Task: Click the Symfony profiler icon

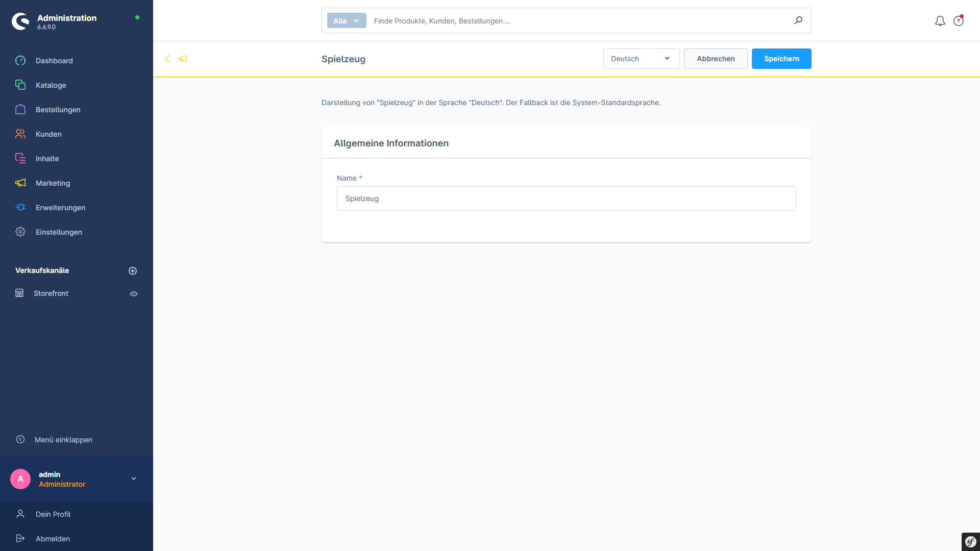Action: 970,541
